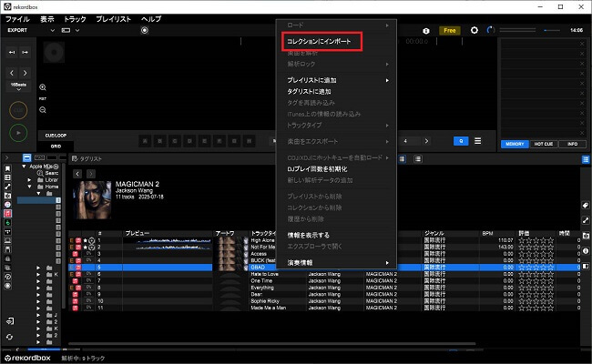Screen dimensions: 592x364
Task: Choose DJプレイ回数を初期化 from context menu
Action: pyautogui.click(x=317, y=169)
